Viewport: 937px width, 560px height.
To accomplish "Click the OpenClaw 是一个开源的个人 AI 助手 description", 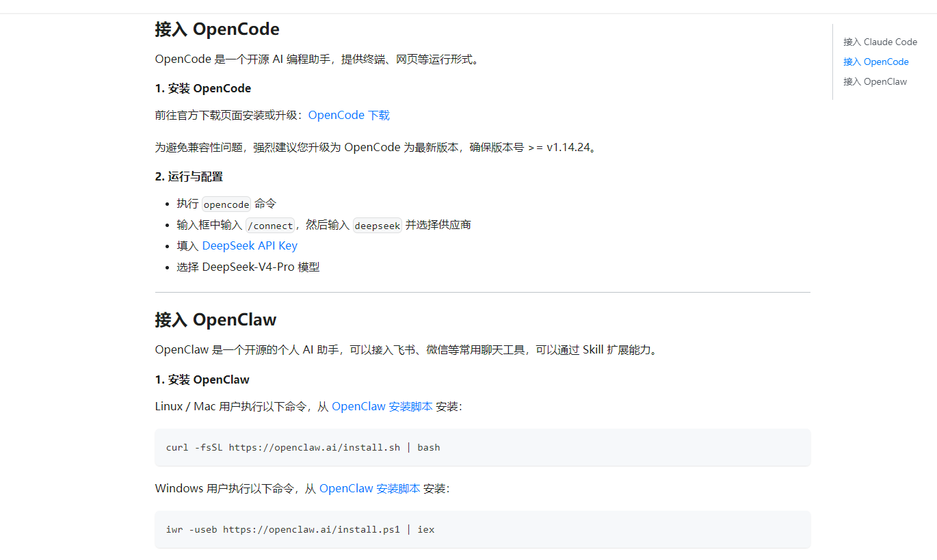I will (407, 349).
